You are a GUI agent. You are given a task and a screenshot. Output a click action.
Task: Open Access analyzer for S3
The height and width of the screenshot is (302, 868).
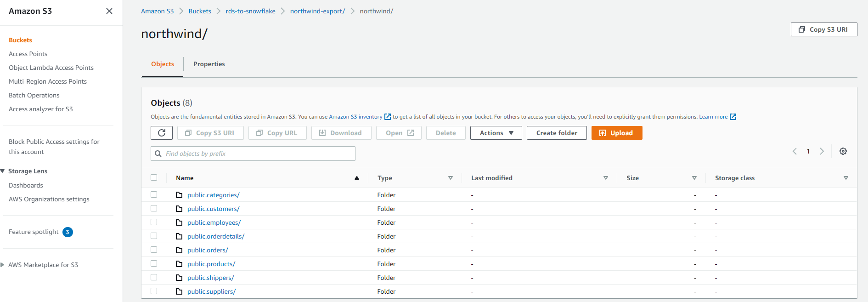(41, 109)
